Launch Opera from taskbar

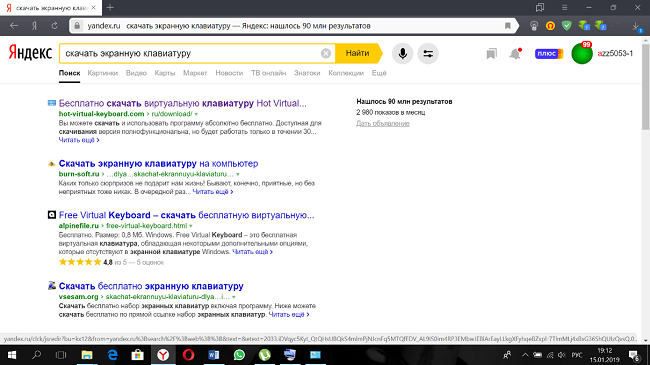[x=188, y=355]
